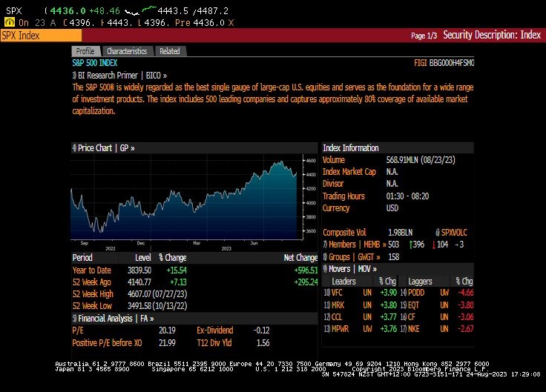Image resolution: width=546 pixels, height=392 pixels.
Task: Select lagger PODD row
Action: pos(437,293)
